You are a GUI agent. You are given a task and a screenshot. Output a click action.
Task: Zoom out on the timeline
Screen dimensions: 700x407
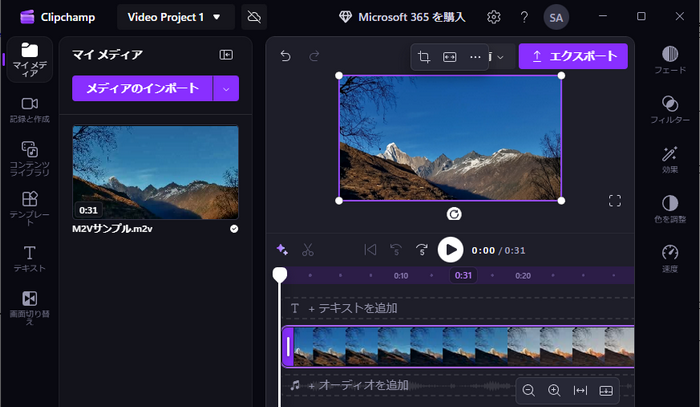pyautogui.click(x=528, y=390)
